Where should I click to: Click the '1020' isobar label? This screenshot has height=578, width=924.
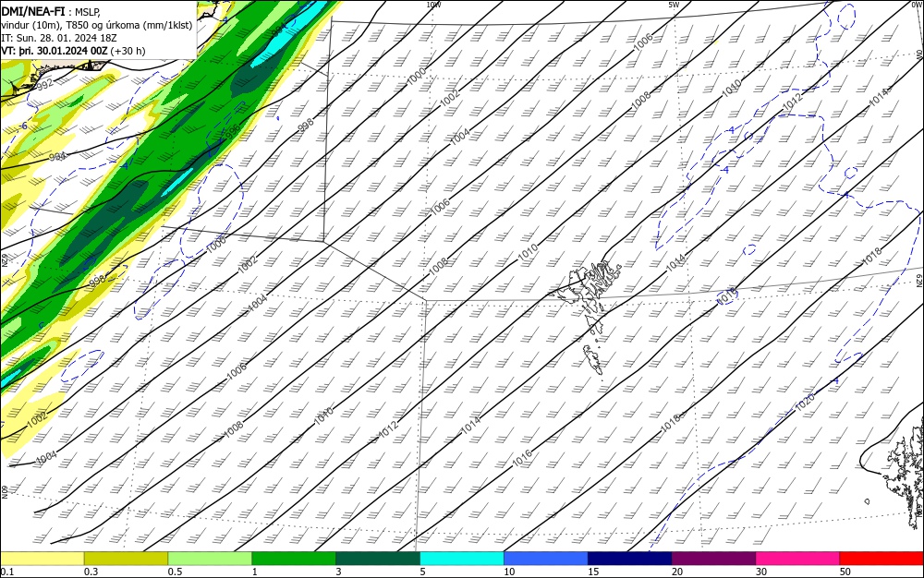pos(805,402)
